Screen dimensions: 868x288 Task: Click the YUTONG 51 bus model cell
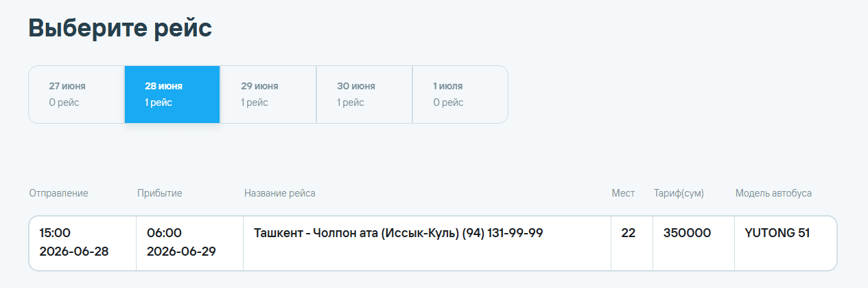[x=786, y=243]
